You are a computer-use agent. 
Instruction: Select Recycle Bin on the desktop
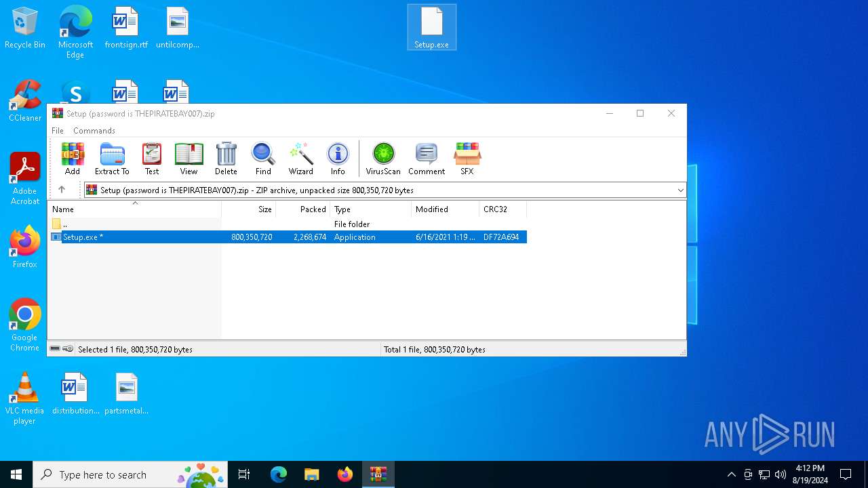pos(25,28)
